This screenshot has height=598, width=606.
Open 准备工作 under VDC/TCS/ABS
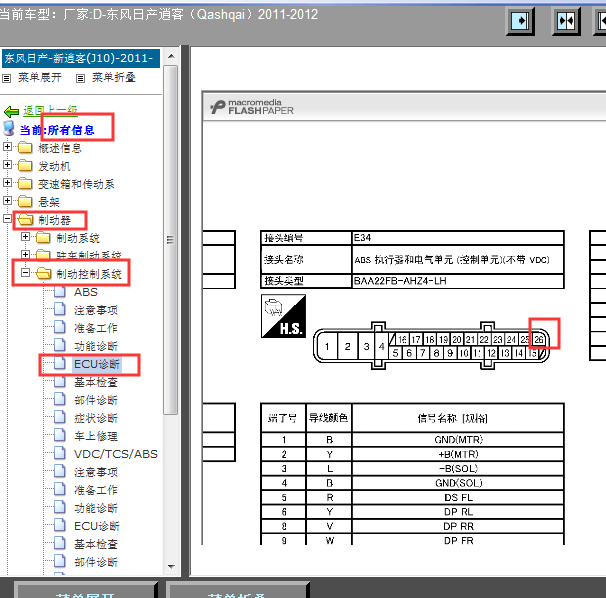[96, 490]
